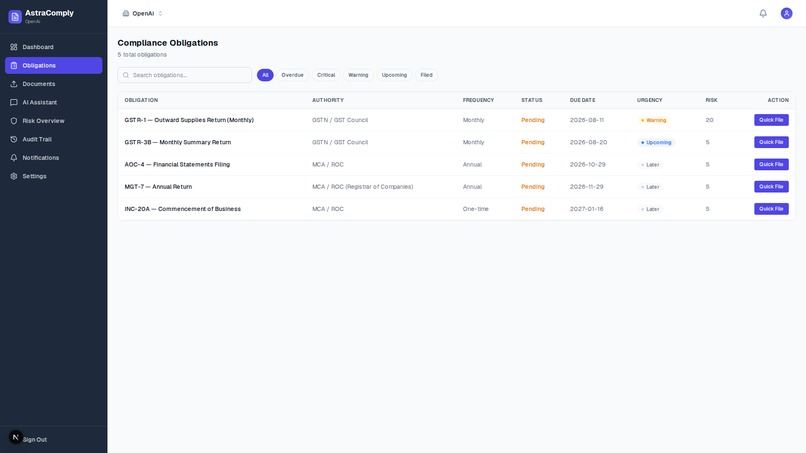Open the Audit Trail page
The width and height of the screenshot is (806, 453).
tap(53, 139)
